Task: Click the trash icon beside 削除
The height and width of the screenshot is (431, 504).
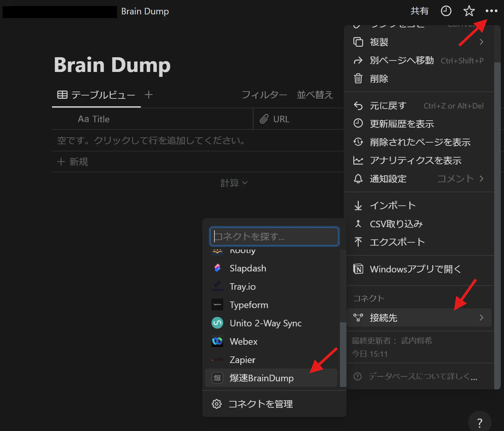Action: (x=358, y=78)
